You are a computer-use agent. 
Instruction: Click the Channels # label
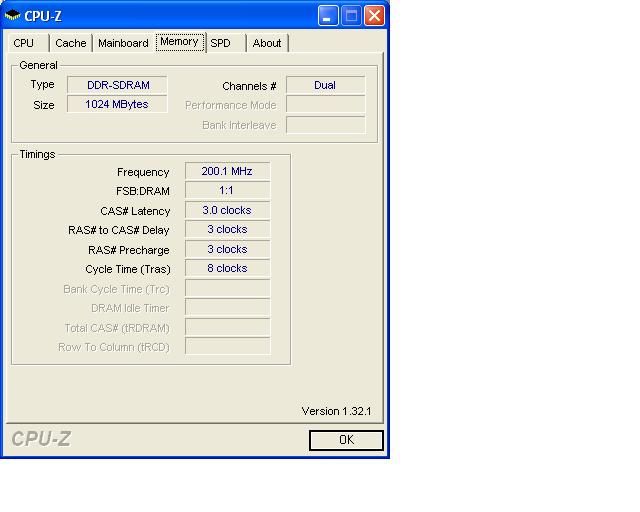(x=249, y=86)
